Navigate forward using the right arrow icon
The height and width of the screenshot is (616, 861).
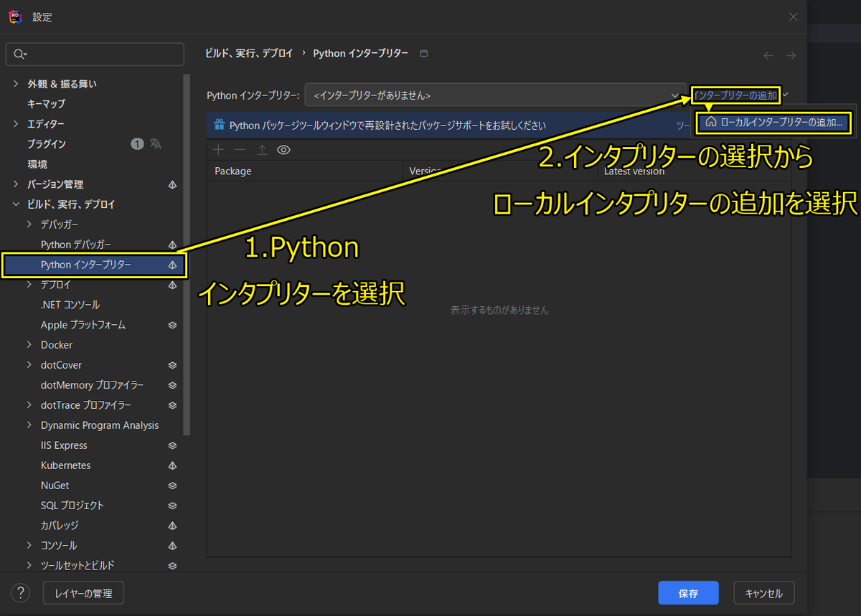(791, 55)
